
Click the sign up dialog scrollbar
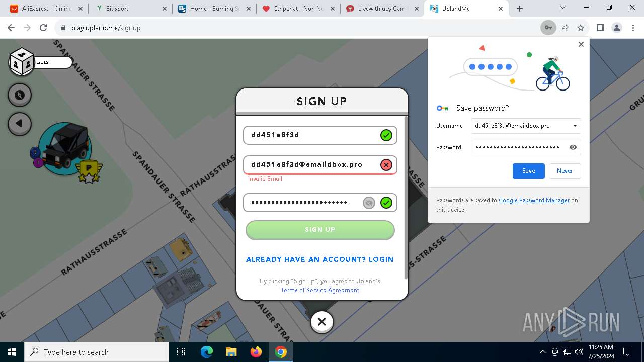tap(406, 197)
